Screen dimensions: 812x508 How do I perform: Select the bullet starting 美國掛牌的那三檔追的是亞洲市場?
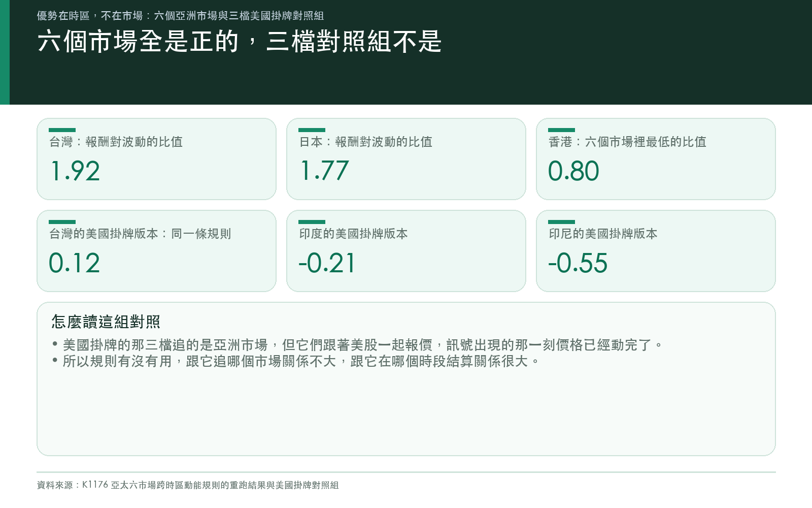(x=358, y=345)
